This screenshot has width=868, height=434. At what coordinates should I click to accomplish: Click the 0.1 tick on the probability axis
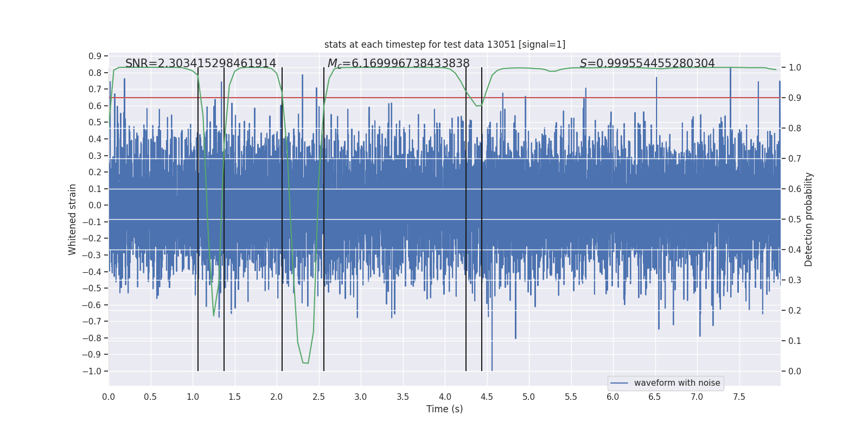tap(795, 341)
